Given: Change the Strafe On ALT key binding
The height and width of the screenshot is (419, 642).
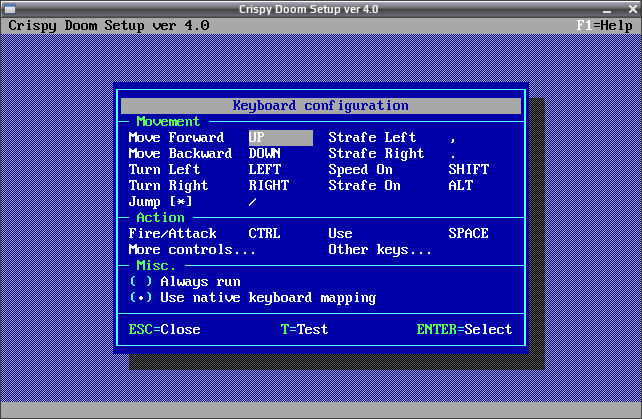Looking at the screenshot, I should tap(461, 186).
